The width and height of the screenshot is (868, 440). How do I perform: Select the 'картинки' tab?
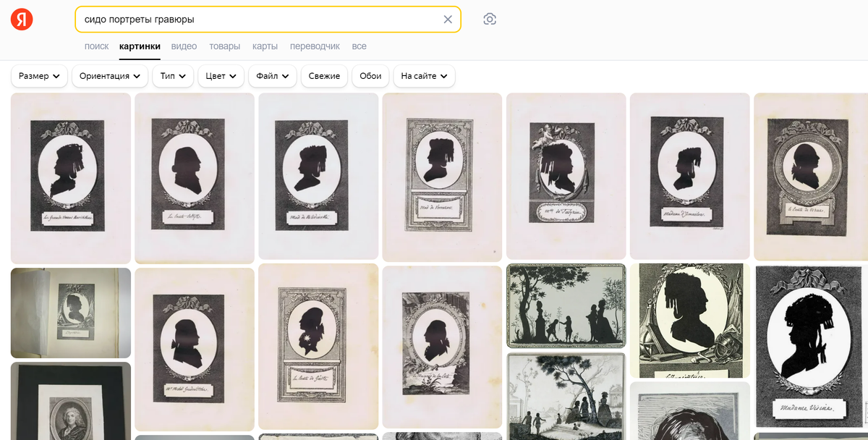(x=140, y=46)
